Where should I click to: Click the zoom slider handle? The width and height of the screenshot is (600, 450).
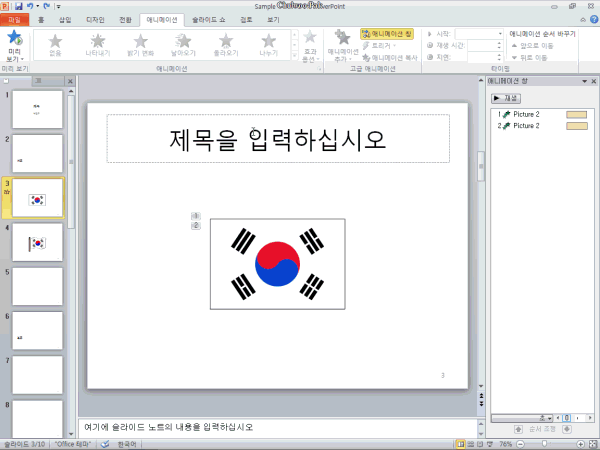pos(544,444)
